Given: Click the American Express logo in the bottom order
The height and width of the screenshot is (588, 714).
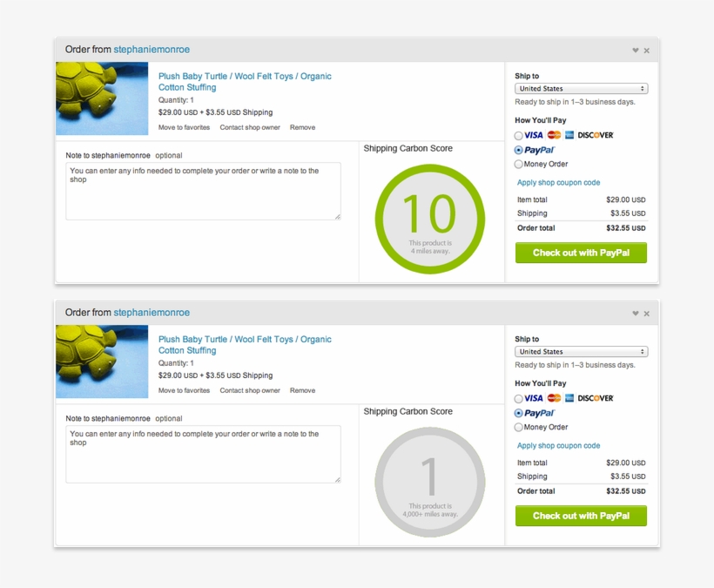Looking at the screenshot, I should [x=569, y=398].
